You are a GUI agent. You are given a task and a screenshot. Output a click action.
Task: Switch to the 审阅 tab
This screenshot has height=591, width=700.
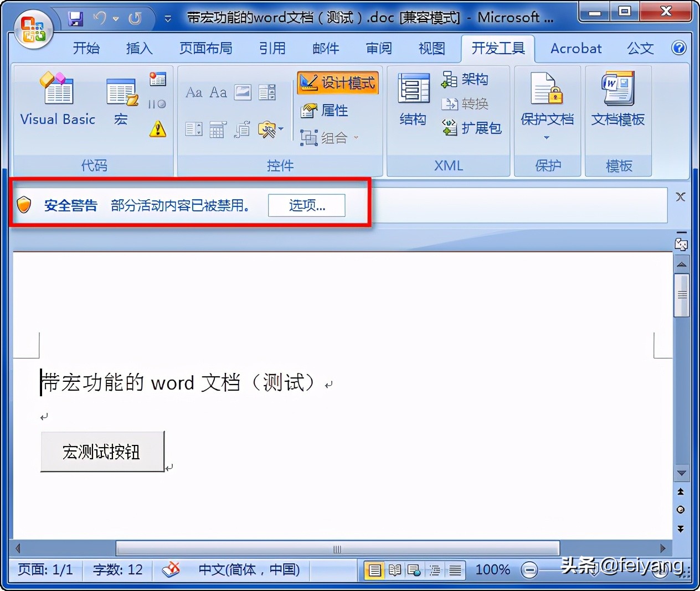click(379, 49)
